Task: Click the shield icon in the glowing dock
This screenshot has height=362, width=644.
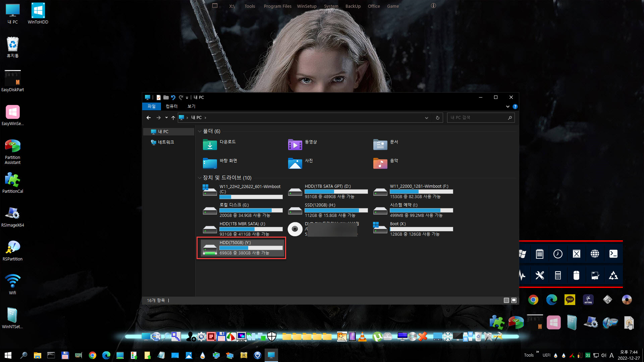Action: pyautogui.click(x=272, y=336)
